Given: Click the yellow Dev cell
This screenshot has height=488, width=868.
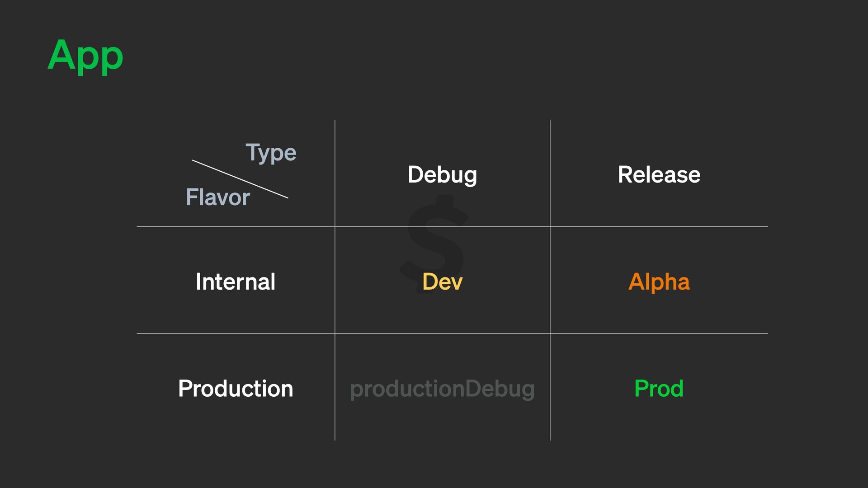Looking at the screenshot, I should pos(442,282).
